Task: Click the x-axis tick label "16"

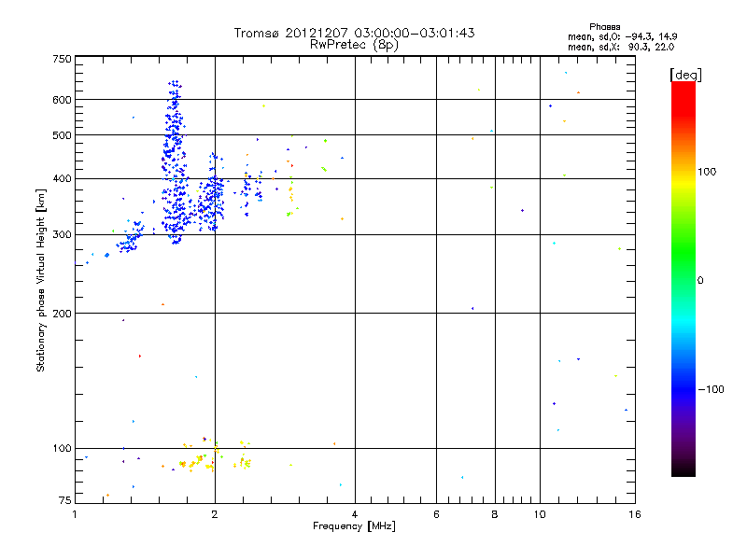Action: pyautogui.click(x=635, y=514)
